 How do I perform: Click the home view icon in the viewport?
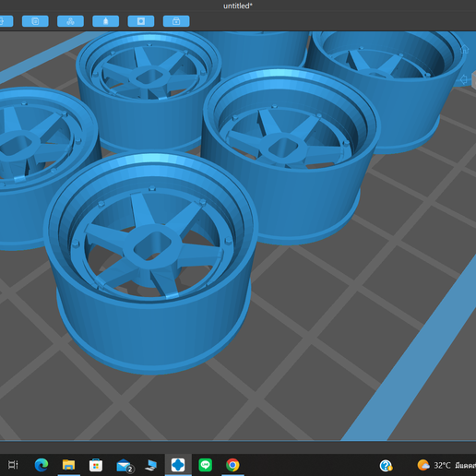464,49
